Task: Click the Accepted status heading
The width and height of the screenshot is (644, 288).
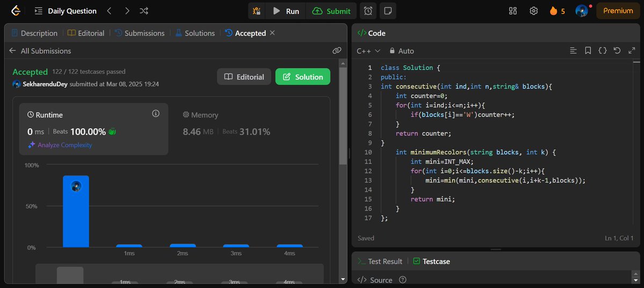Action: click(30, 72)
